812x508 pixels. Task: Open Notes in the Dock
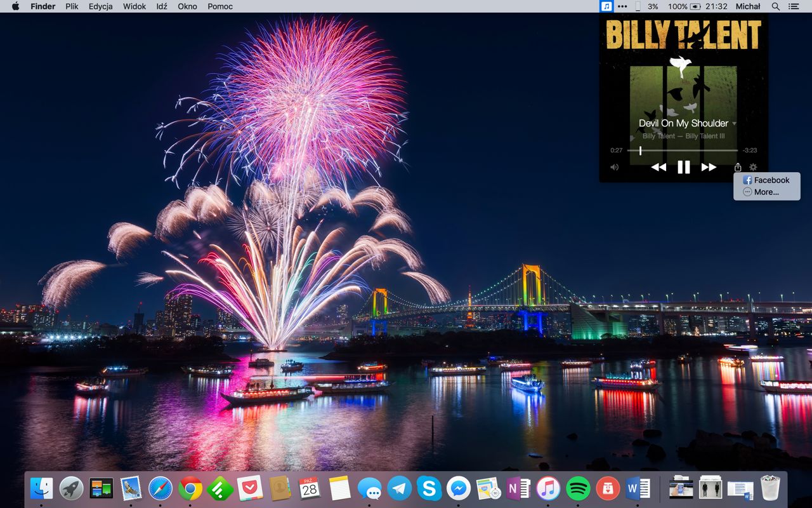pyautogui.click(x=339, y=488)
